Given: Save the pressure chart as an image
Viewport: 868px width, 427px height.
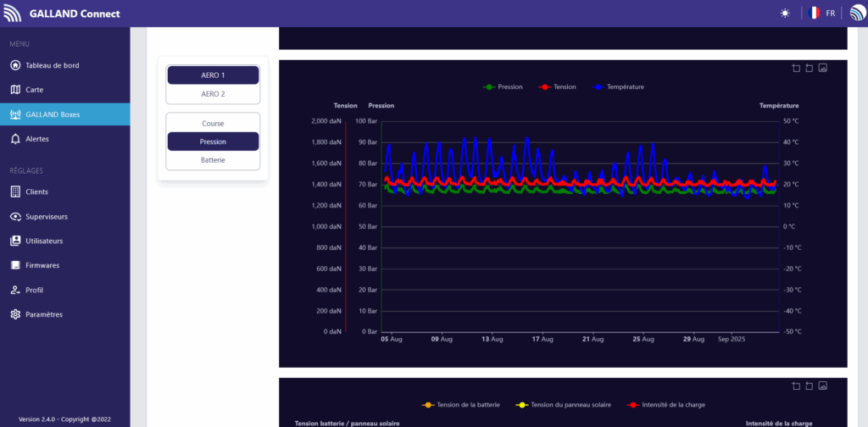Looking at the screenshot, I should (x=822, y=69).
